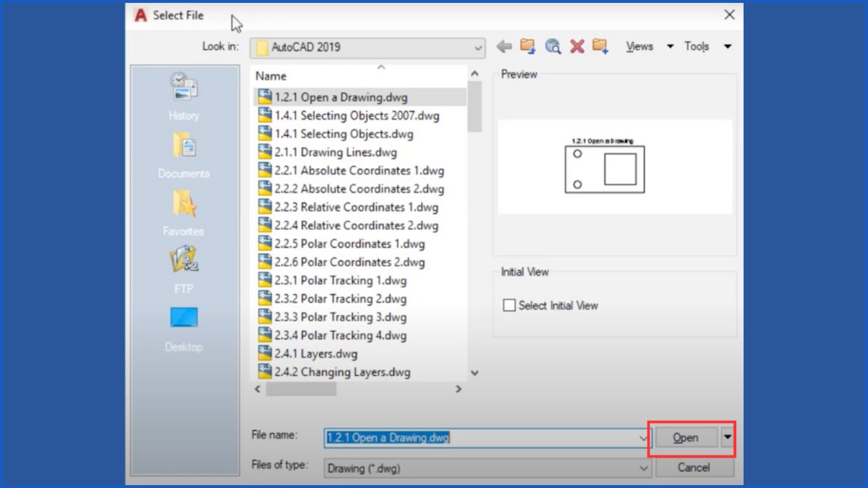The height and width of the screenshot is (488, 868).
Task: Open the History location
Action: click(184, 95)
